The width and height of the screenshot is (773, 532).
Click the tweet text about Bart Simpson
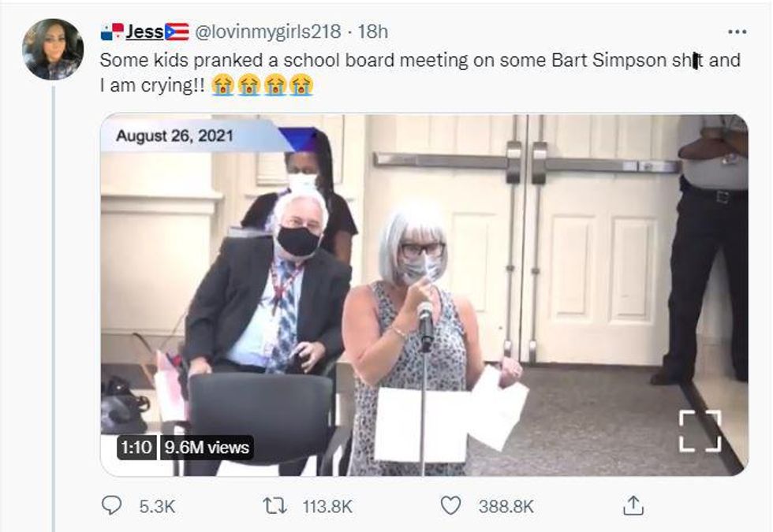pos(394,61)
